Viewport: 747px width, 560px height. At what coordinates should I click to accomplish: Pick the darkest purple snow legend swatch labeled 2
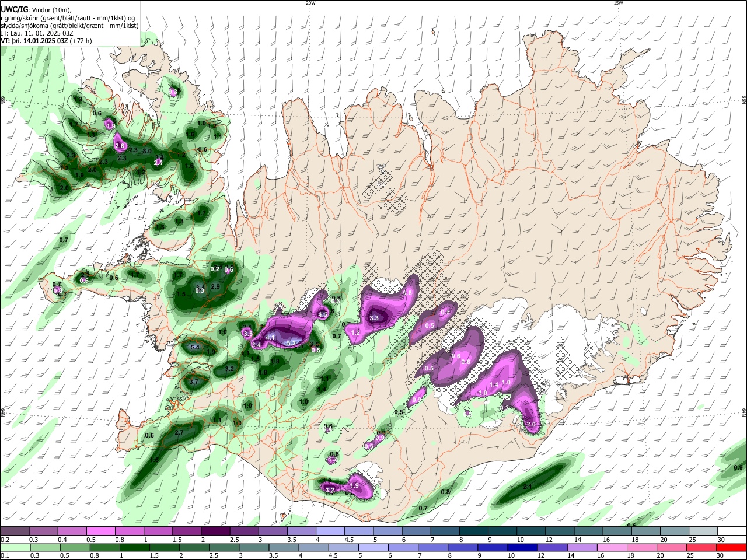click(215, 531)
